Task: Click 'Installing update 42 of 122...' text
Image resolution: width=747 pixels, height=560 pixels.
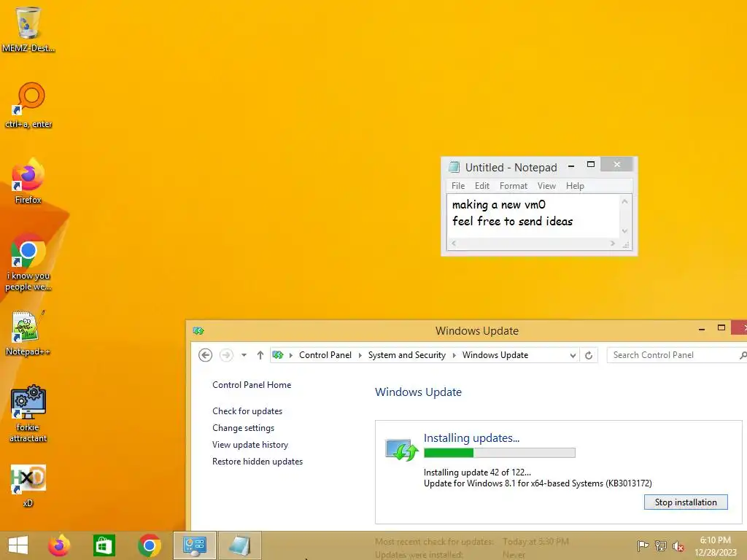Action: point(477,472)
